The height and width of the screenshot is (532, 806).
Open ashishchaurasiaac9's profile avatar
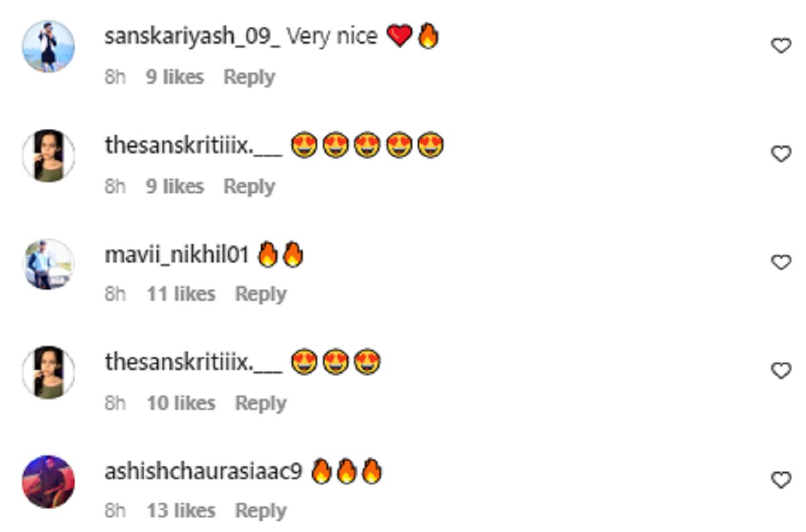48,481
